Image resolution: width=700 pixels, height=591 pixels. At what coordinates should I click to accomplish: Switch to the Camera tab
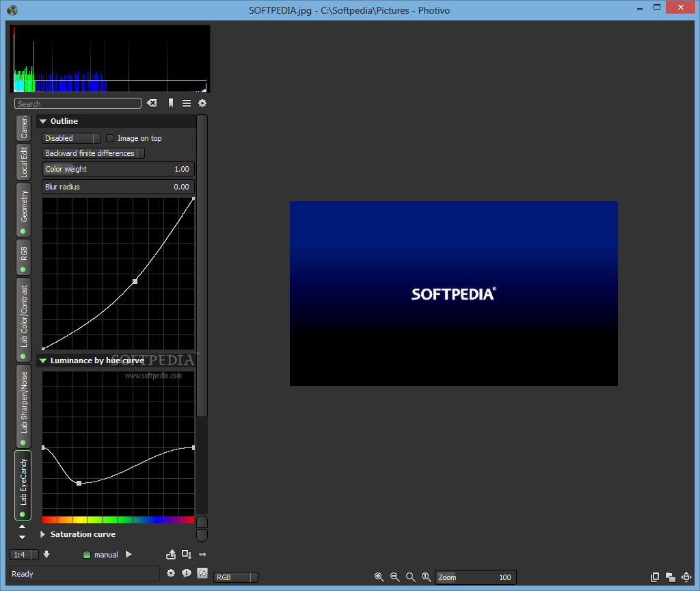pyautogui.click(x=24, y=127)
